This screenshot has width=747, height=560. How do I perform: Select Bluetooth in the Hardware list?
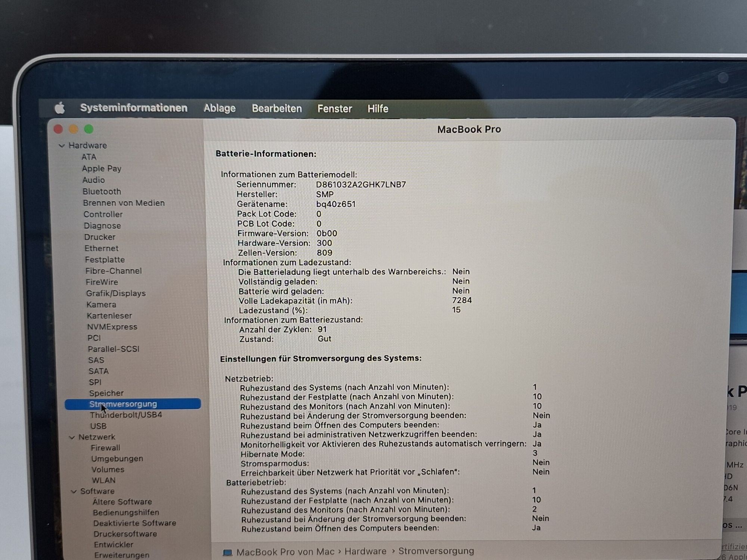(102, 192)
